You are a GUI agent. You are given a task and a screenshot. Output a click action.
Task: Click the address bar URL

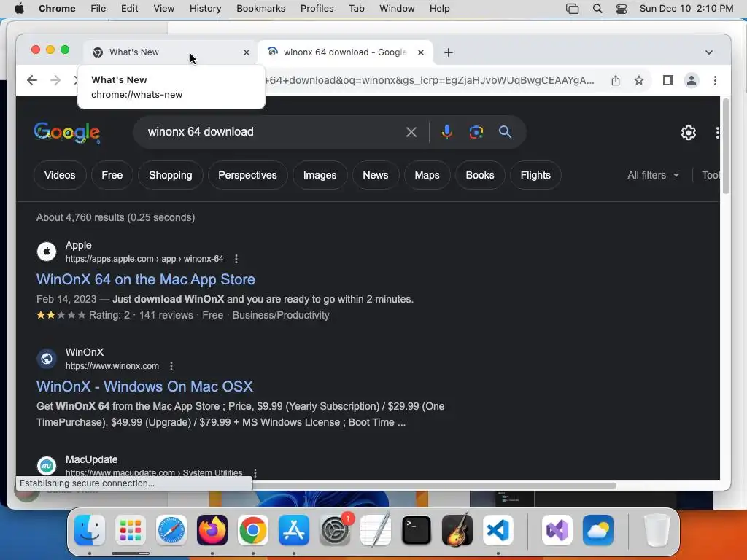point(431,80)
